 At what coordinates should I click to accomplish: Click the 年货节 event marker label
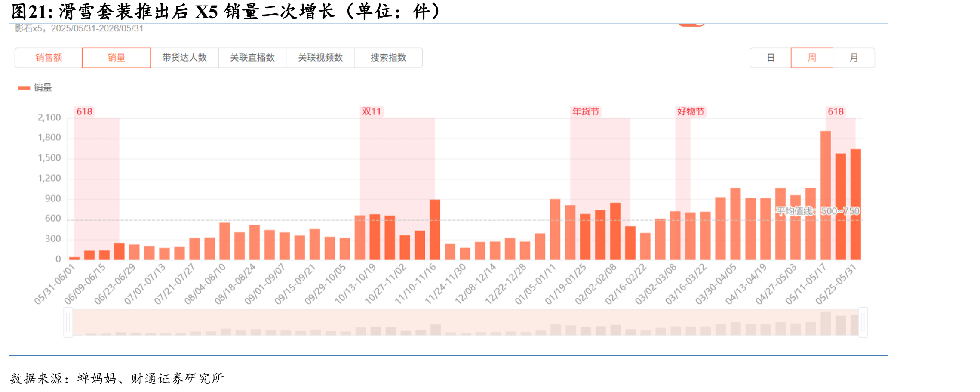(586, 112)
